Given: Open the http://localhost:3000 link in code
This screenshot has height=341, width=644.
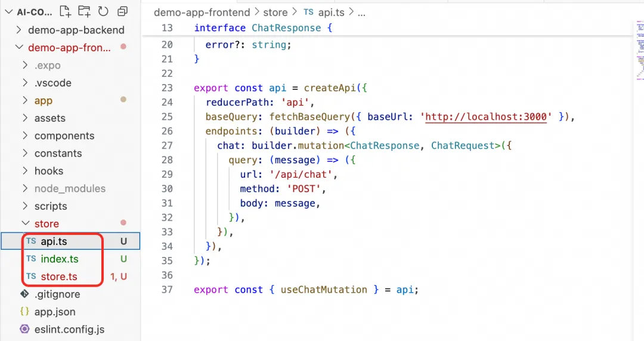Looking at the screenshot, I should click(486, 117).
